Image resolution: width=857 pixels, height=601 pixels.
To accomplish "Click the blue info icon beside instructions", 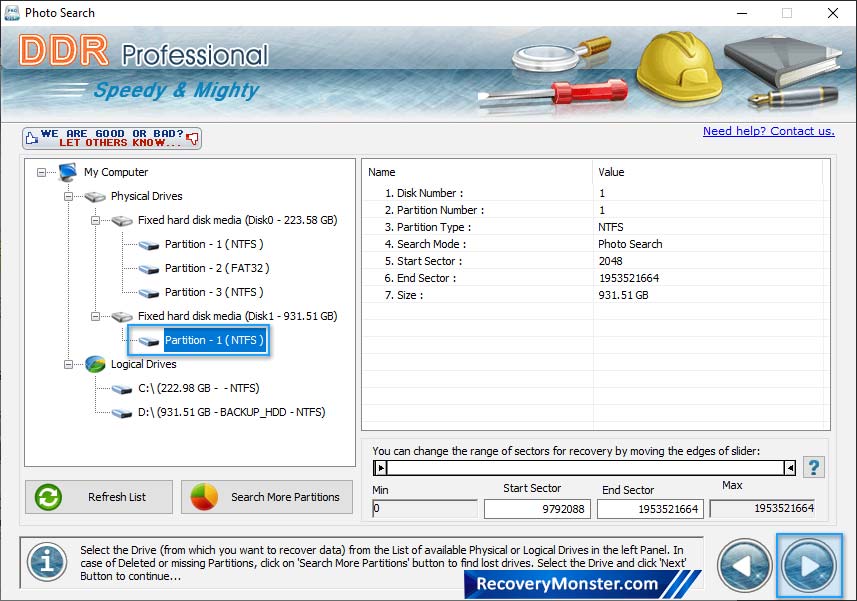I will (48, 562).
